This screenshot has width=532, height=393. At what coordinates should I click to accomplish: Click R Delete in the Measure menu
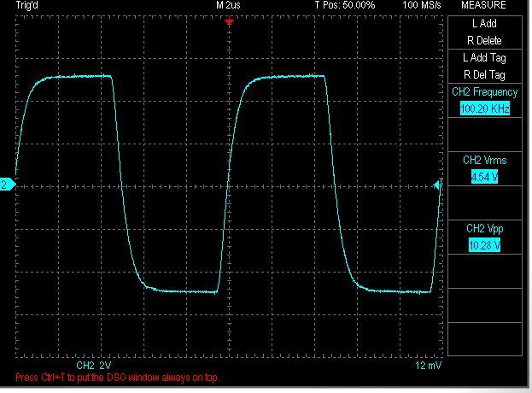pyautogui.click(x=484, y=41)
